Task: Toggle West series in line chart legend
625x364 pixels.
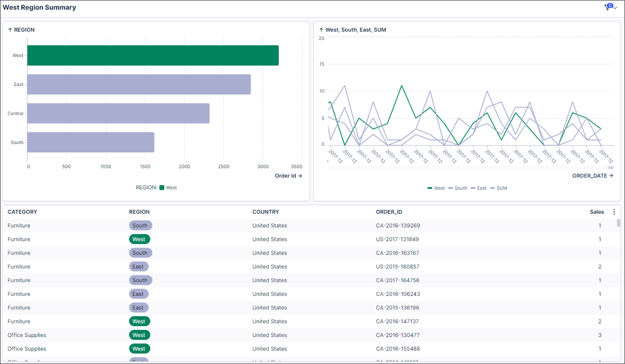Action: [x=436, y=188]
